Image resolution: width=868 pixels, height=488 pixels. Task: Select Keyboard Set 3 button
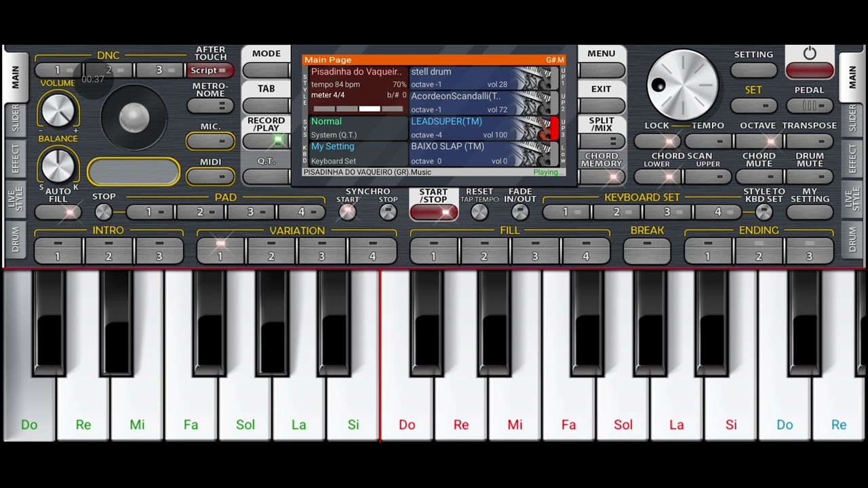(667, 212)
